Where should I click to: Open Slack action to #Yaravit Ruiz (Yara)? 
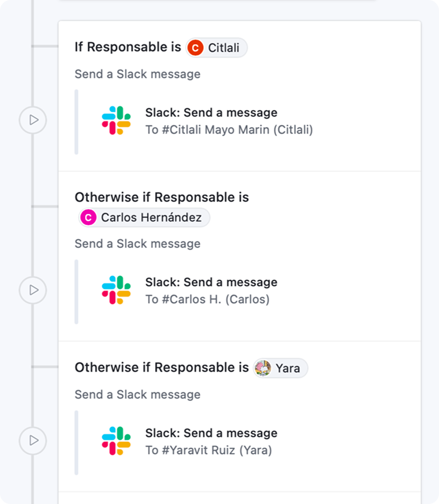[211, 441]
